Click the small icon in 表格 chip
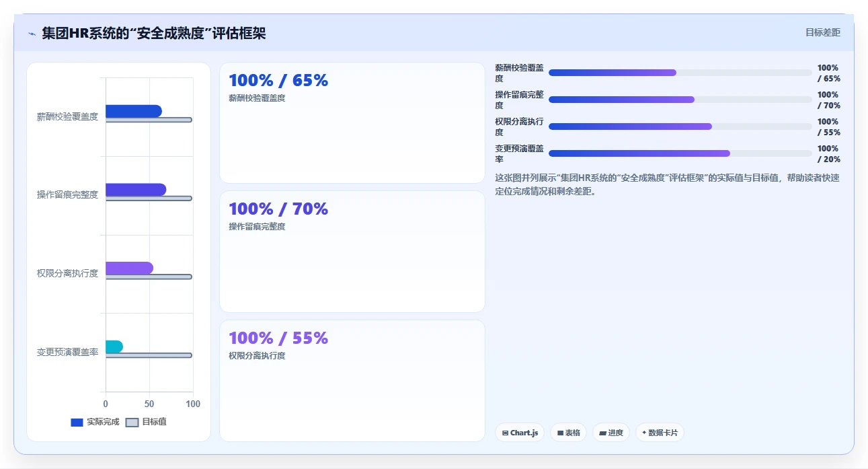 click(560, 433)
